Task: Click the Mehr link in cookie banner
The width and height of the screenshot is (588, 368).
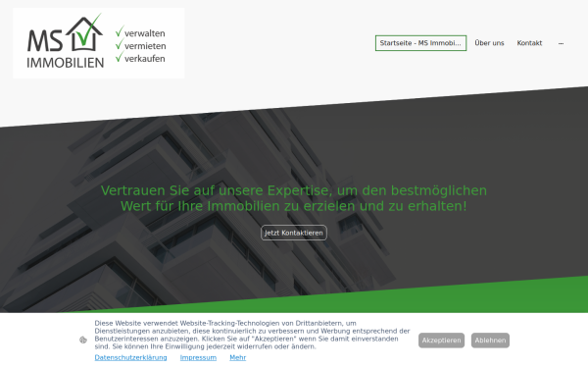Action: point(238,357)
